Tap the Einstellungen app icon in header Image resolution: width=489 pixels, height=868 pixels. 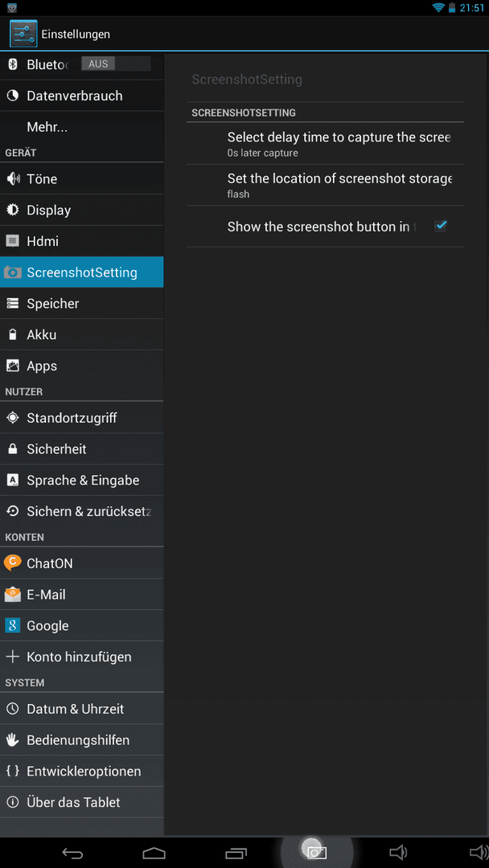(23, 34)
